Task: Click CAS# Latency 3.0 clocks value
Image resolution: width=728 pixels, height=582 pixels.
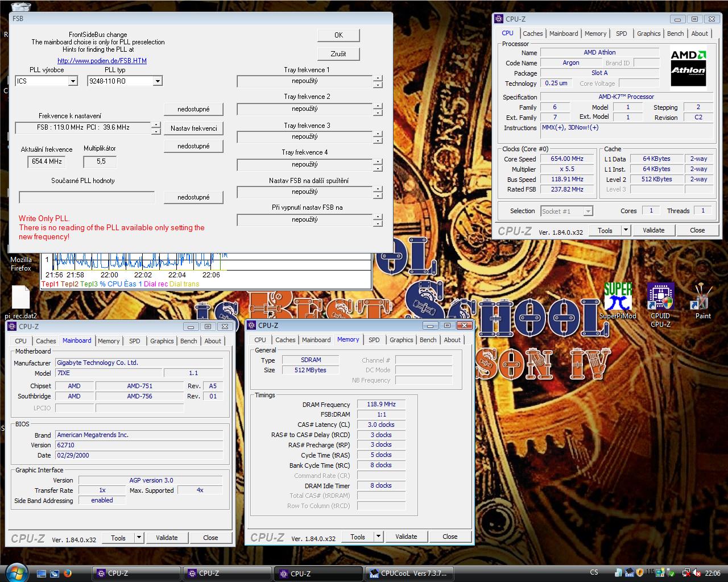Action: (381, 425)
